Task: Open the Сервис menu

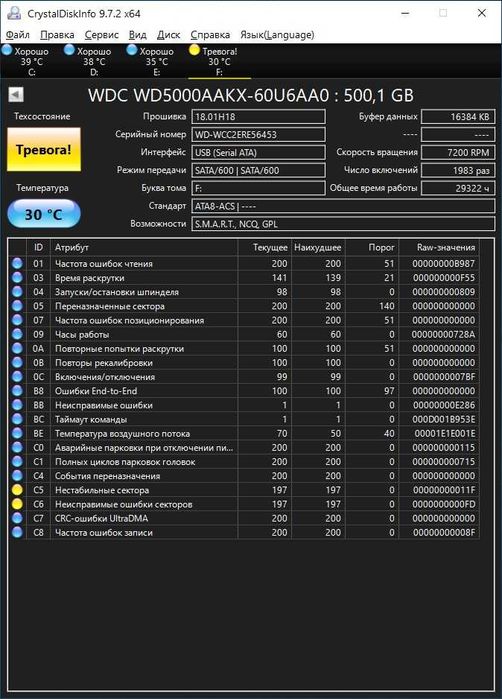Action: pos(102,35)
